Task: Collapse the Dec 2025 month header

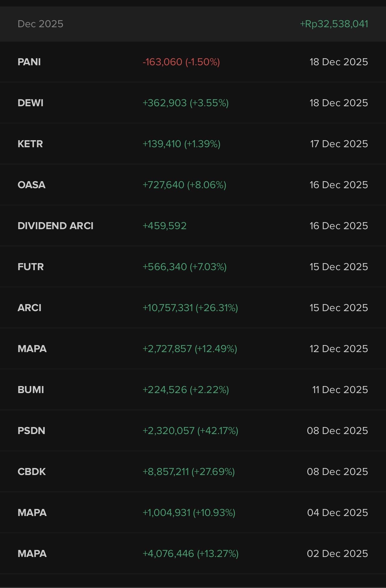Action: [x=40, y=24]
